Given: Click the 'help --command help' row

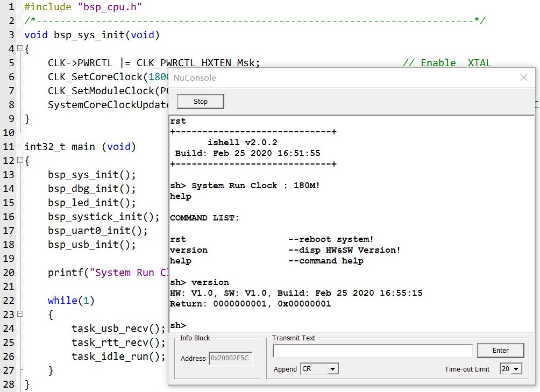Looking at the screenshot, I should pyautogui.click(x=267, y=261).
